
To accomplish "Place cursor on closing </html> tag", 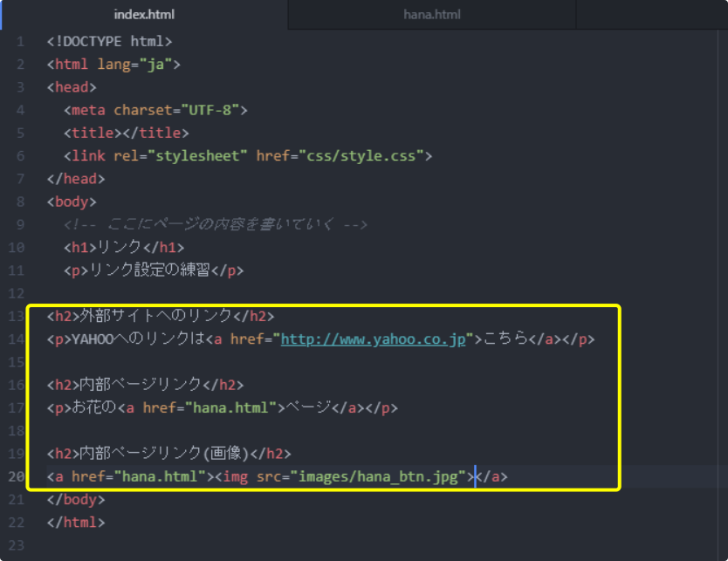I will click(x=76, y=523).
